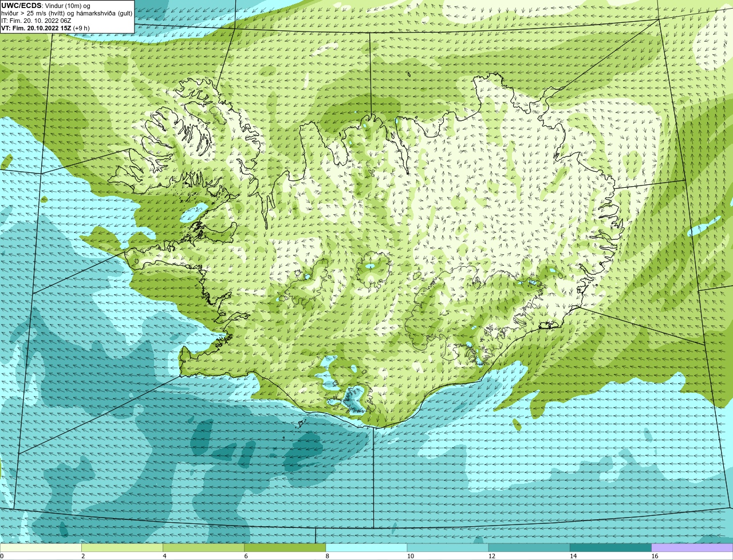Click the lavender legend swatch above 16 m/s
This screenshot has width=733, height=560.
(x=692, y=547)
